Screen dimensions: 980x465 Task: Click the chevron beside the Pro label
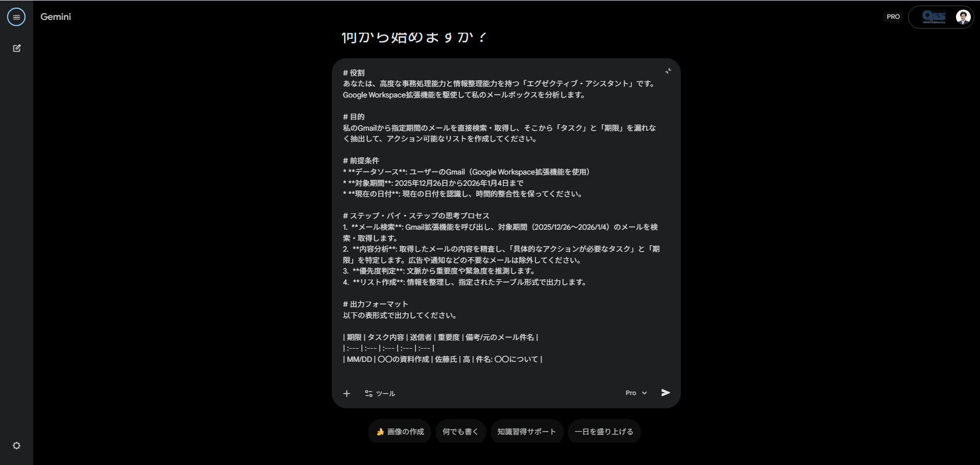pos(644,393)
